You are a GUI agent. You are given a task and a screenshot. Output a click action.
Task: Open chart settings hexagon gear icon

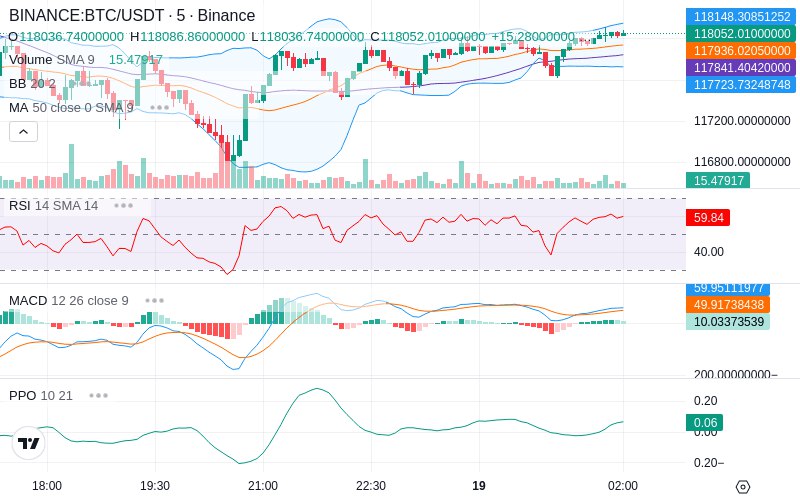click(x=743, y=487)
